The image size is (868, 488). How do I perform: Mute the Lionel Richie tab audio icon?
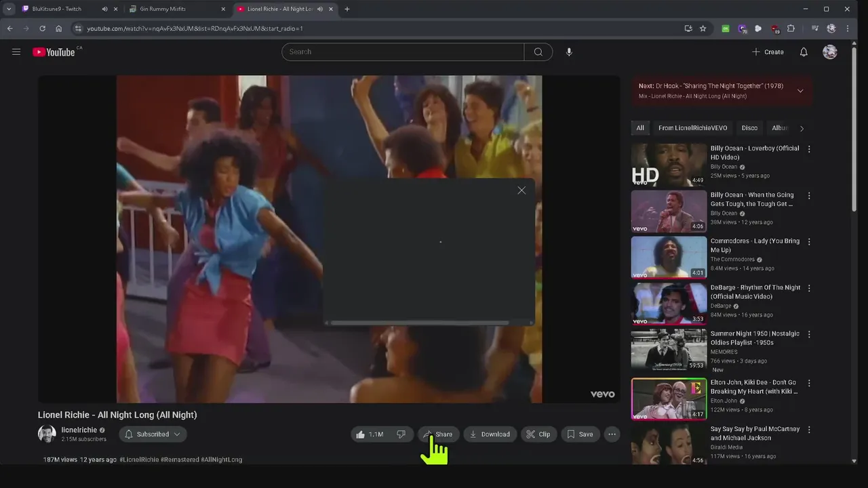[x=320, y=9]
